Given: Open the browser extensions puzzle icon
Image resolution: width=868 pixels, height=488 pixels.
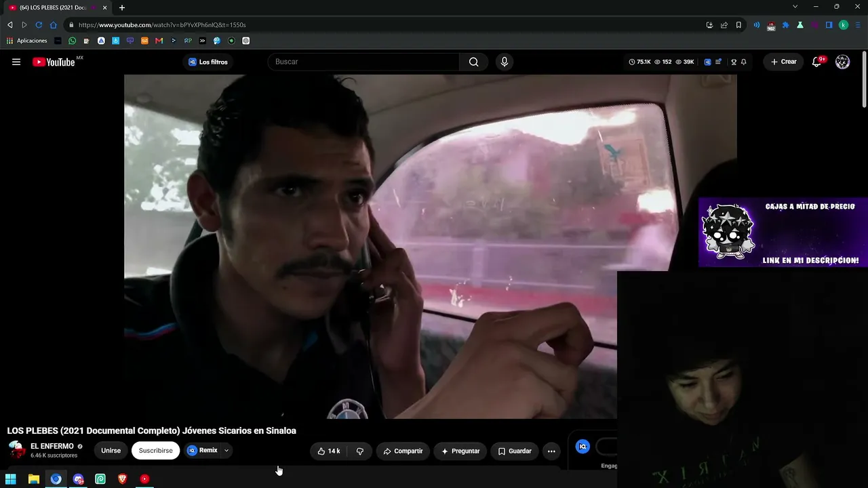Looking at the screenshot, I should click(x=785, y=25).
